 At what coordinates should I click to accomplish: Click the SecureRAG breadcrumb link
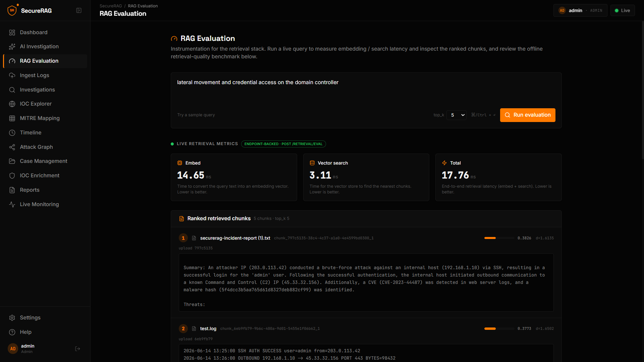(111, 6)
